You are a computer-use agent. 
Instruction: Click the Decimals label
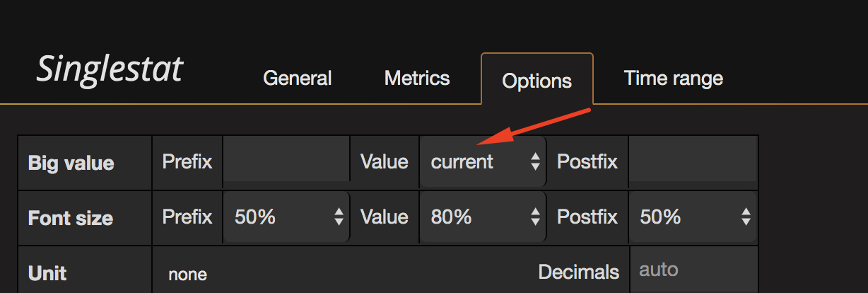point(578,272)
